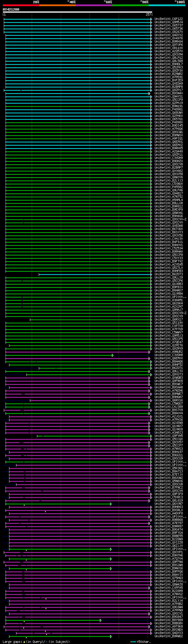Select the UniRef100_B9DI45 label
Image resolution: width=188 pixels, height=644 pixels.
(169, 125)
